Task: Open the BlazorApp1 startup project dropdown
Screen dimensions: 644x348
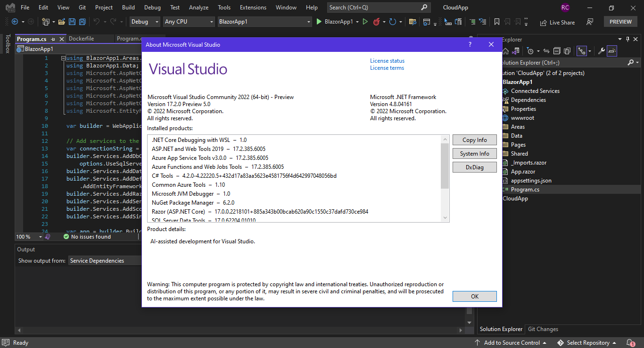Action: click(x=264, y=22)
